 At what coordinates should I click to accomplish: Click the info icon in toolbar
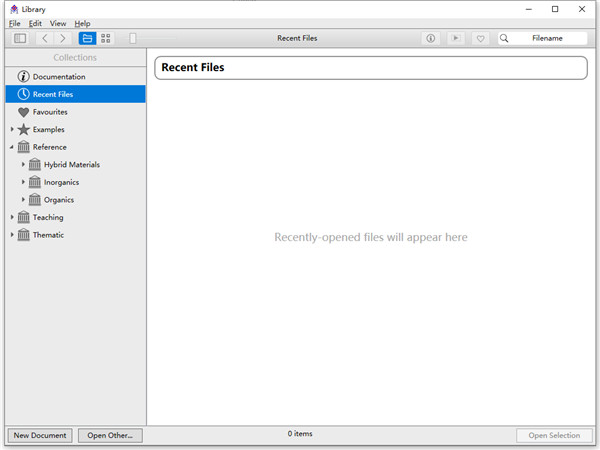click(430, 38)
